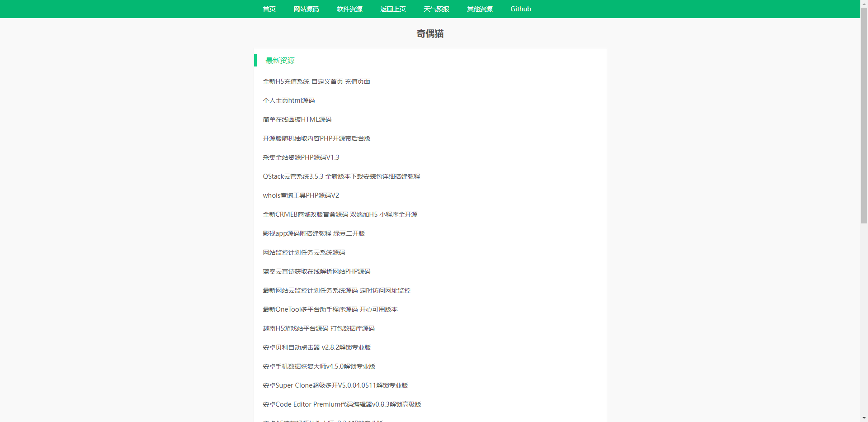The width and height of the screenshot is (868, 422).
Task: Click the scrollbar up arrow
Action: 864,4
